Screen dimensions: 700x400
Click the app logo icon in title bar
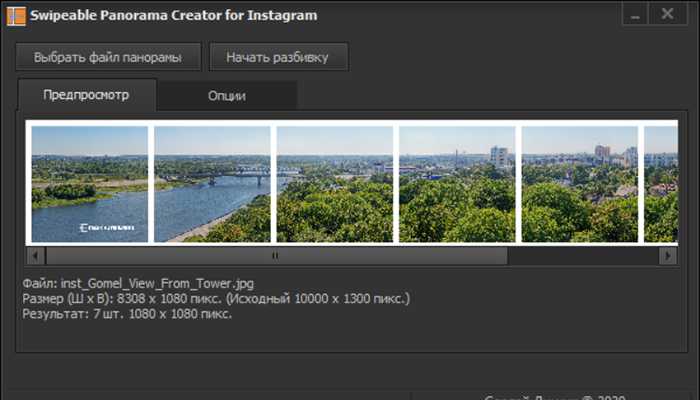[16, 14]
